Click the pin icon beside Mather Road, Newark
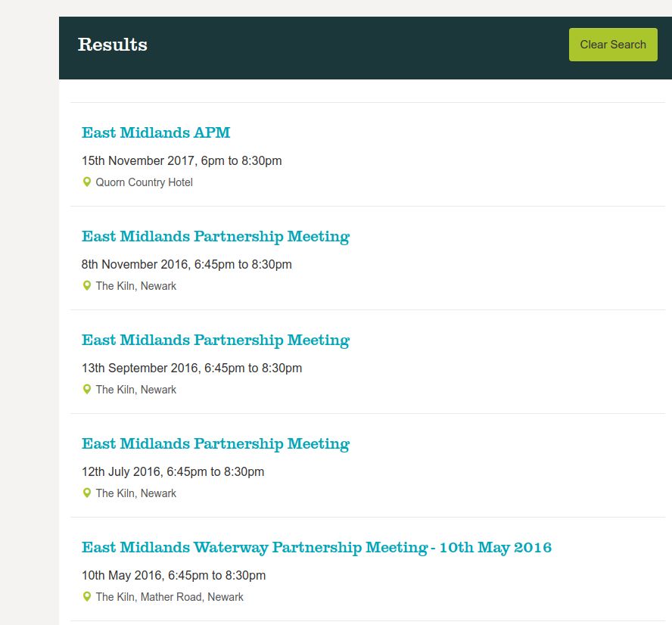This screenshot has height=625, width=672. (87, 597)
